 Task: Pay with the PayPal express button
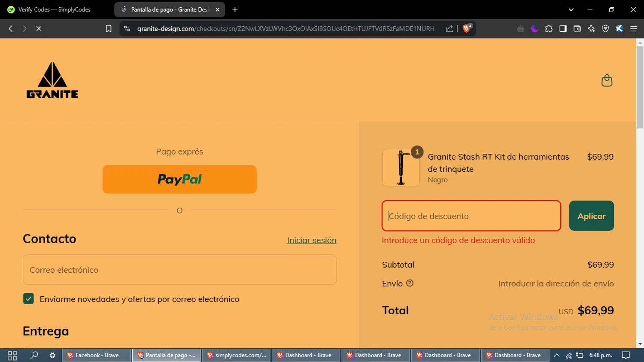179,179
